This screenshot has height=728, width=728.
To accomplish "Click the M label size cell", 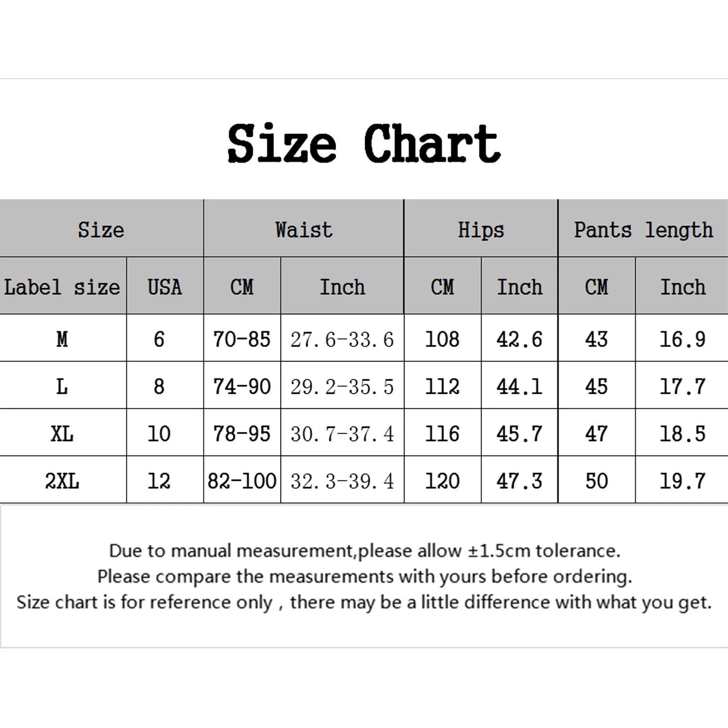I will (x=62, y=339).
